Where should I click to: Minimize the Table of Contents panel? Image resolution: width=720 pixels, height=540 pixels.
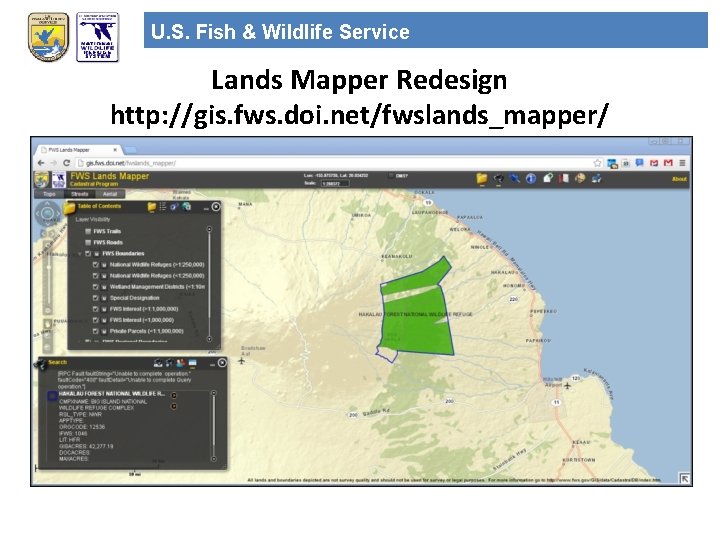[206, 208]
